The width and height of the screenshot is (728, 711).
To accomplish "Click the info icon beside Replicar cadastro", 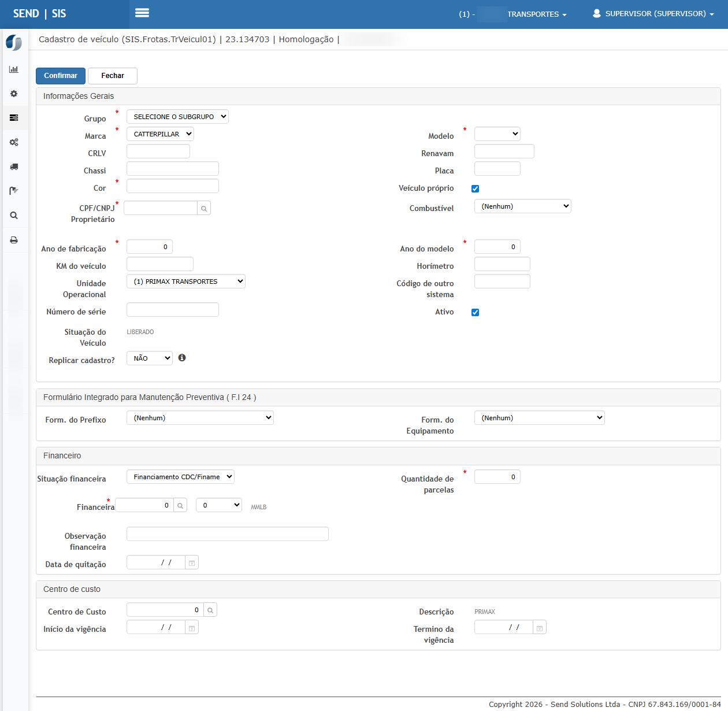I will (182, 358).
